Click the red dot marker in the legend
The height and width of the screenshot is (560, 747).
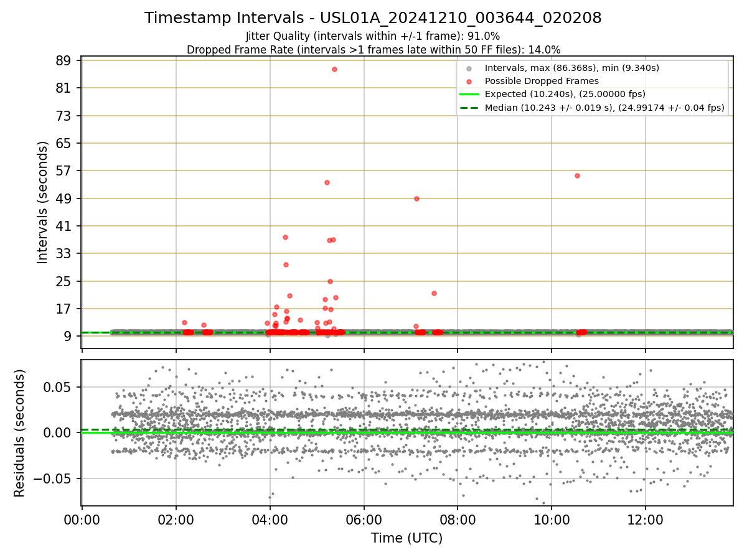469,81
